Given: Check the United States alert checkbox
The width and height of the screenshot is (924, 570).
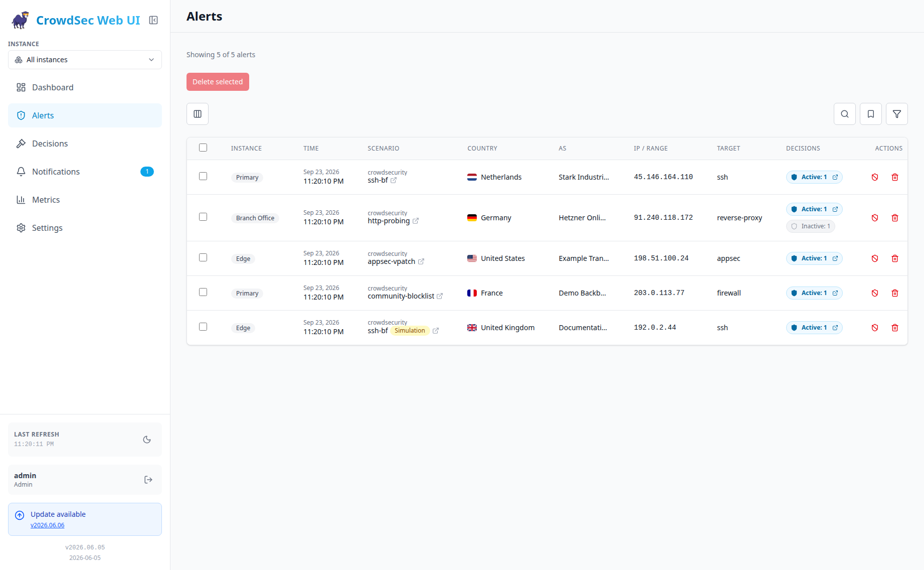Looking at the screenshot, I should click(203, 257).
